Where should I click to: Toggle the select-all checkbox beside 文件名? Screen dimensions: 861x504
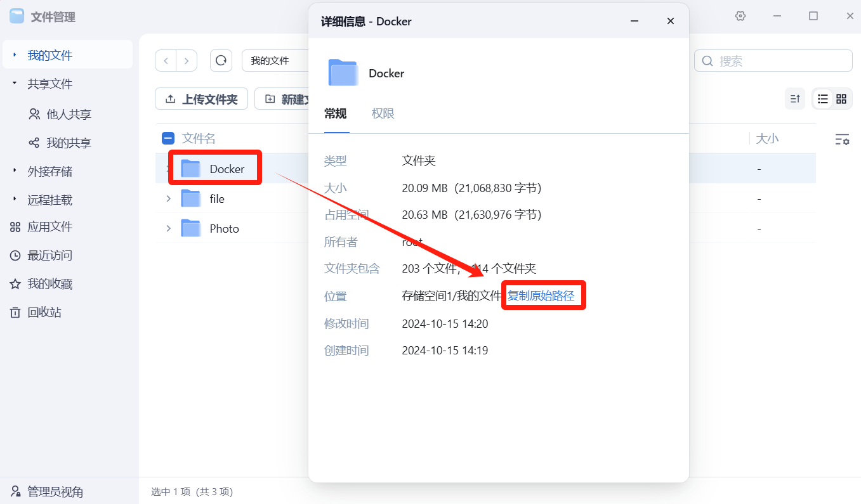pyautogui.click(x=168, y=138)
